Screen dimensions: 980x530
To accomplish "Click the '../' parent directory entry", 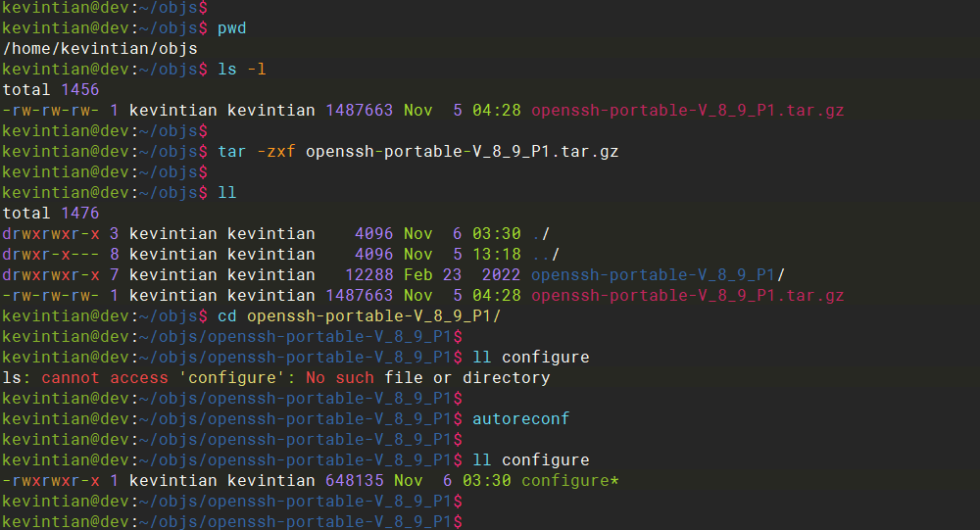I will coord(546,255).
